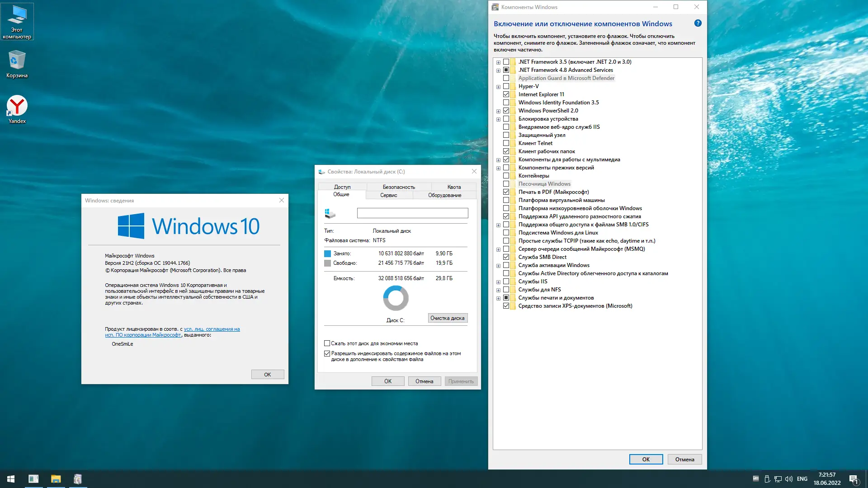Open File Explorer from the taskbar
This screenshot has width=868, height=488.
click(x=56, y=479)
